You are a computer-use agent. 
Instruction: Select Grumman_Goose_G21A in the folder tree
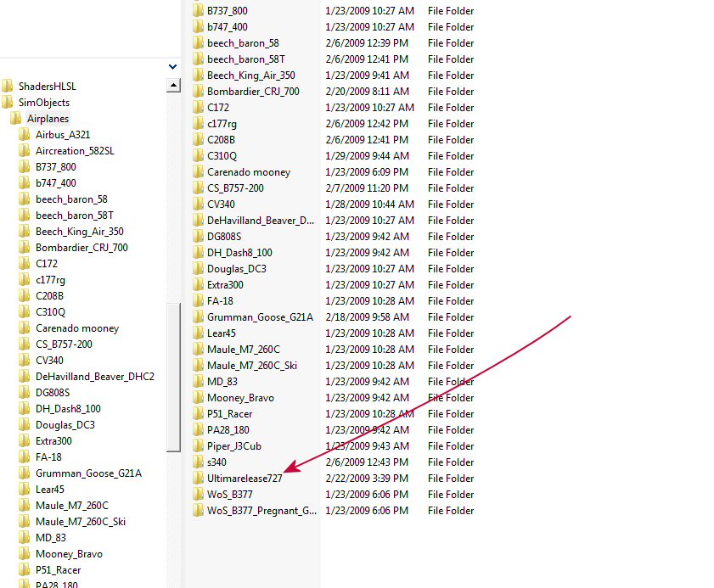coord(89,473)
